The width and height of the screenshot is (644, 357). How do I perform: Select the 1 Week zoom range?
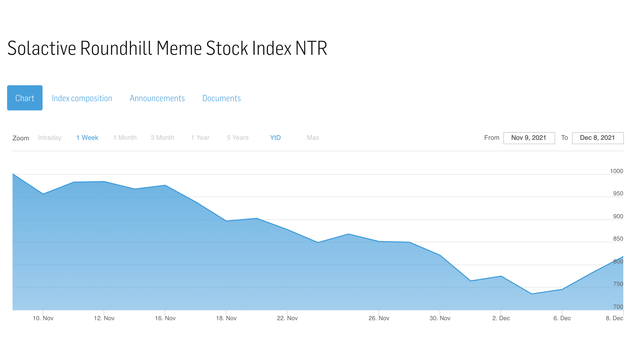coord(87,138)
